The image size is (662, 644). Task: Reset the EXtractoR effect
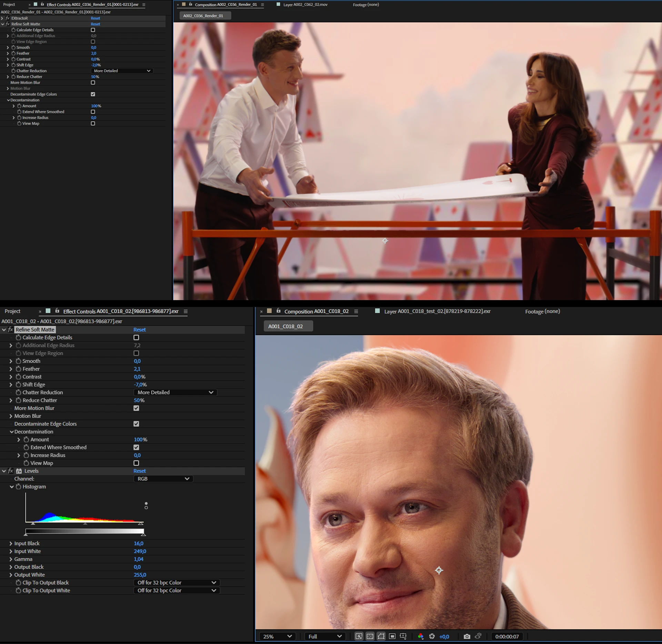tap(95, 18)
